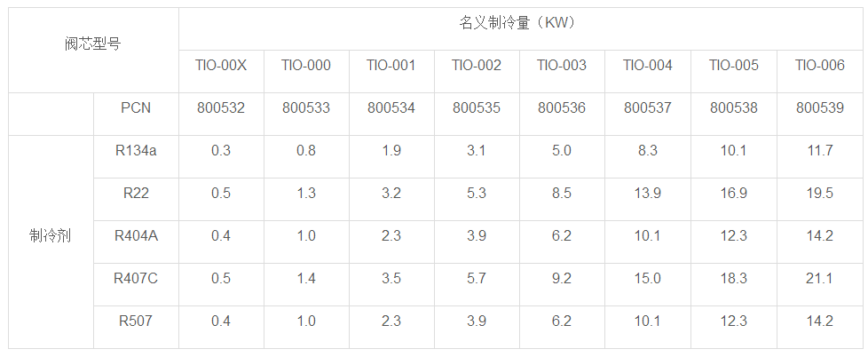Click the TIO-00X column header

click(221, 65)
